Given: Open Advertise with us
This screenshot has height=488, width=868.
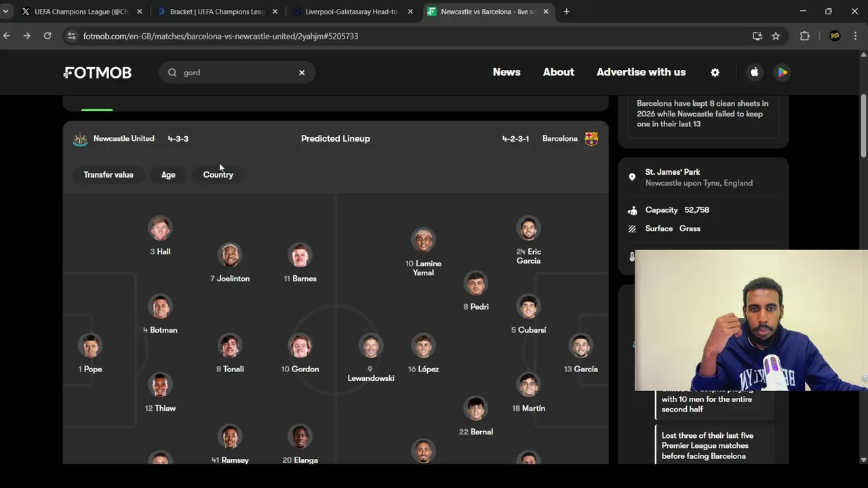Looking at the screenshot, I should pyautogui.click(x=641, y=72).
